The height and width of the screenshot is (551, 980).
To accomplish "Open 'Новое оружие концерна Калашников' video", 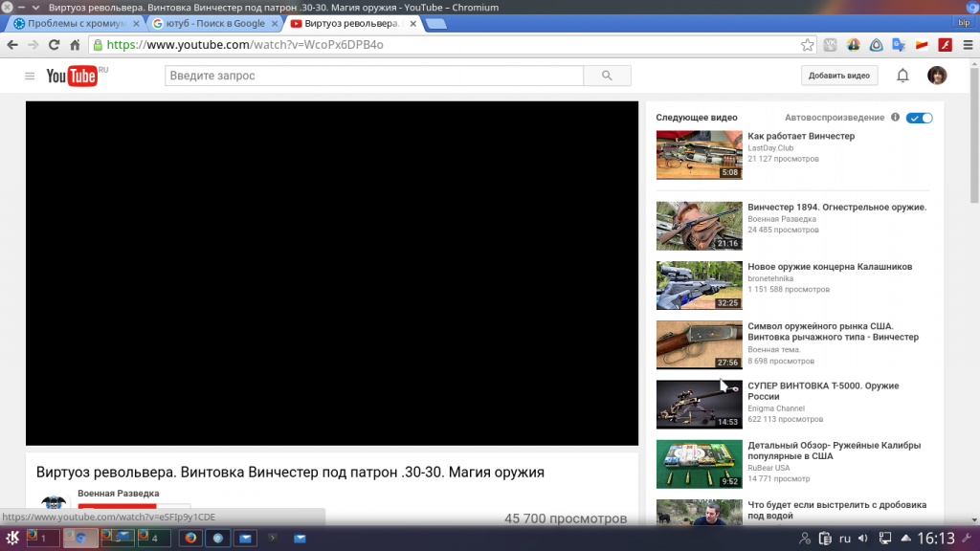I will (830, 266).
